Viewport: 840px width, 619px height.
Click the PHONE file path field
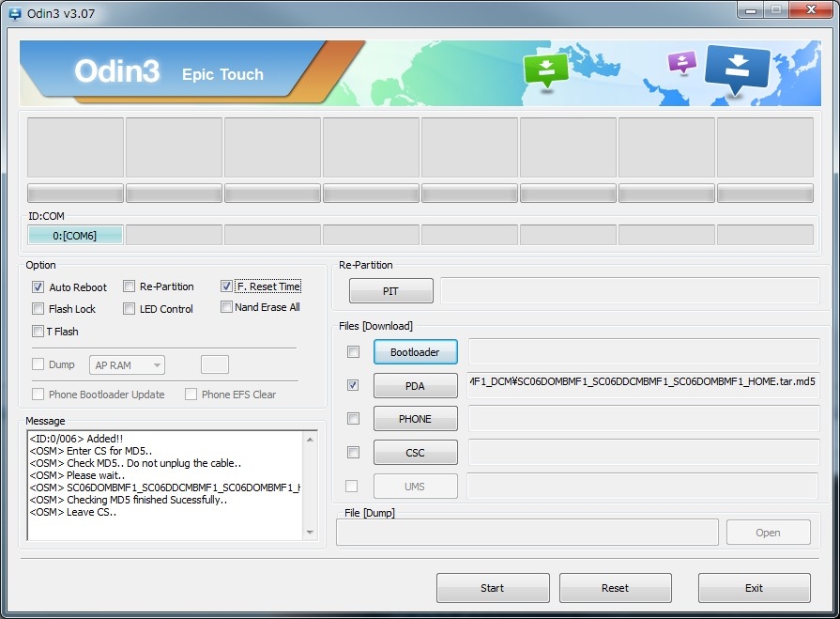644,419
